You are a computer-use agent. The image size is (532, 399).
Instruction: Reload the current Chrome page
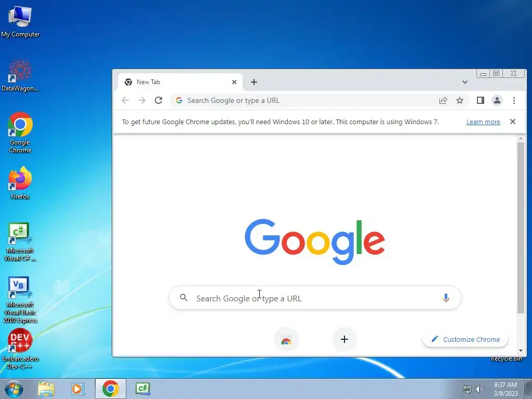point(158,100)
